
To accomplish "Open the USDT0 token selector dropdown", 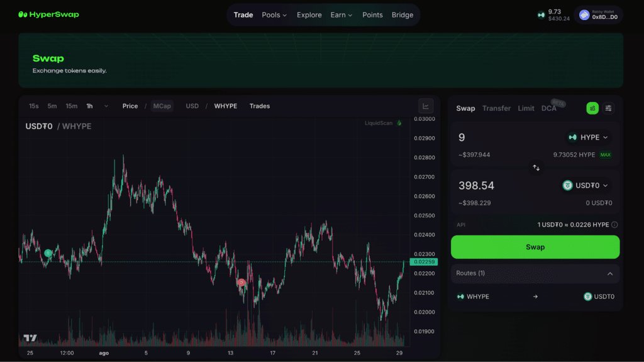I will tap(586, 186).
